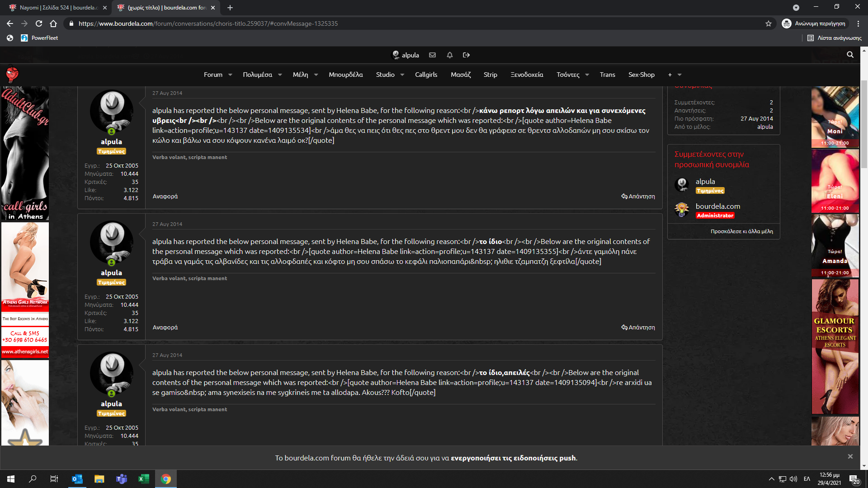Open Microsoft Teams from taskbar
The image size is (868, 488).
[122, 479]
